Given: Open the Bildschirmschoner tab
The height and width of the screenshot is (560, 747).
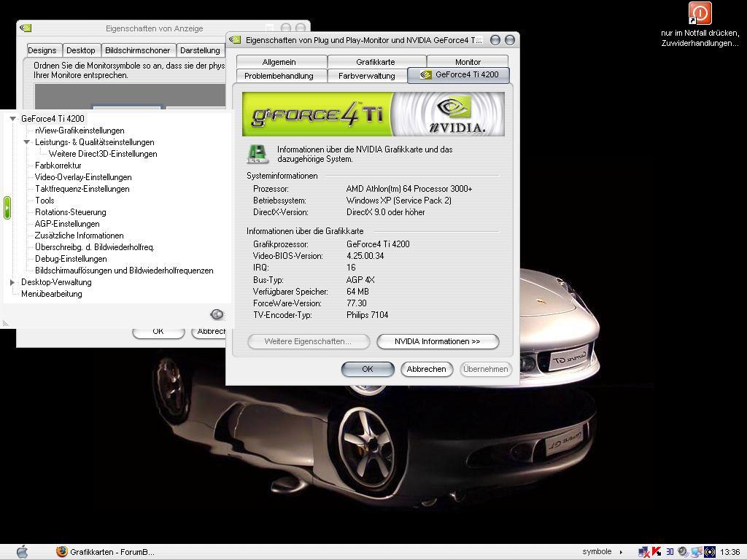Looking at the screenshot, I should (x=138, y=50).
